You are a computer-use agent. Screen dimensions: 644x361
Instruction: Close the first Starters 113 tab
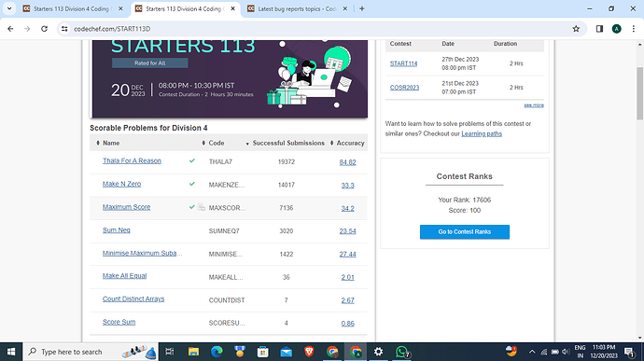[120, 8]
